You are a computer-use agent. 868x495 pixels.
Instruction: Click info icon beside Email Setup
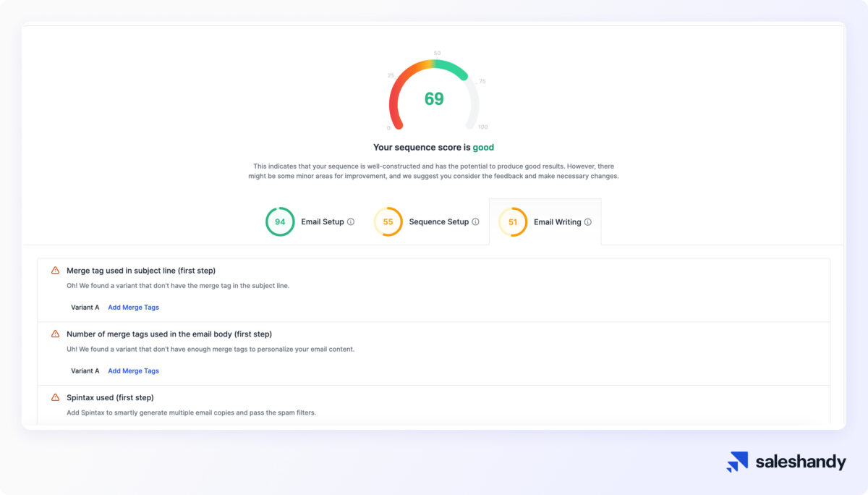coord(351,222)
